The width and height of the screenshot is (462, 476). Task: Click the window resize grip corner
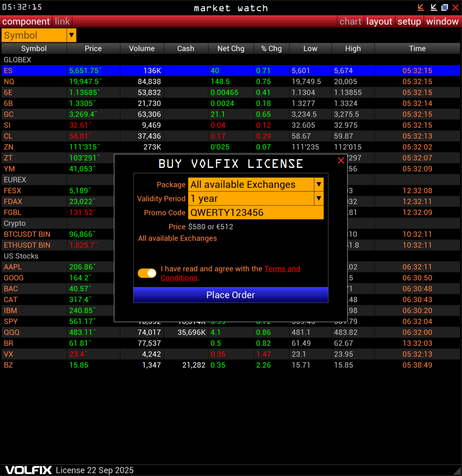point(457,471)
